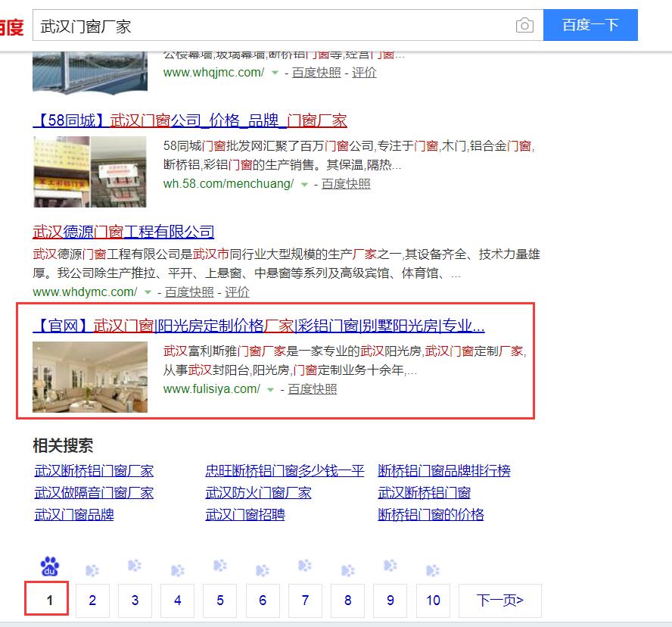The image size is (672, 627).
Task: Open 百度快照 for www.fulisiya.com result
Action: [313, 389]
